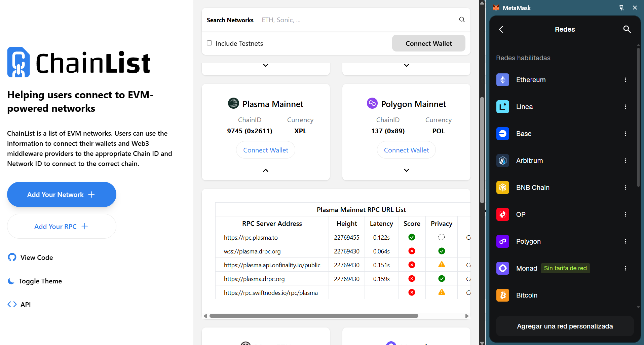The image size is (644, 345).
Task: Open options menu for Linea
Action: (626, 107)
